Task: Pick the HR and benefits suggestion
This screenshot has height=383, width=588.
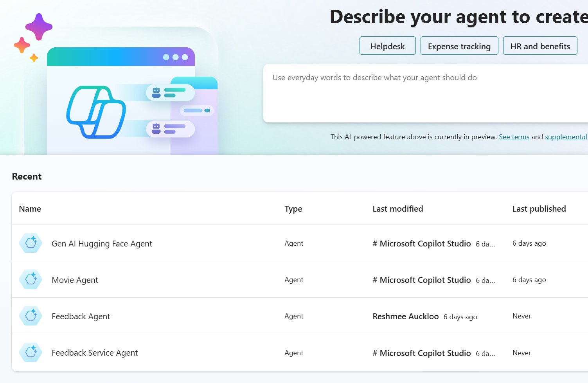Action: pyautogui.click(x=540, y=46)
